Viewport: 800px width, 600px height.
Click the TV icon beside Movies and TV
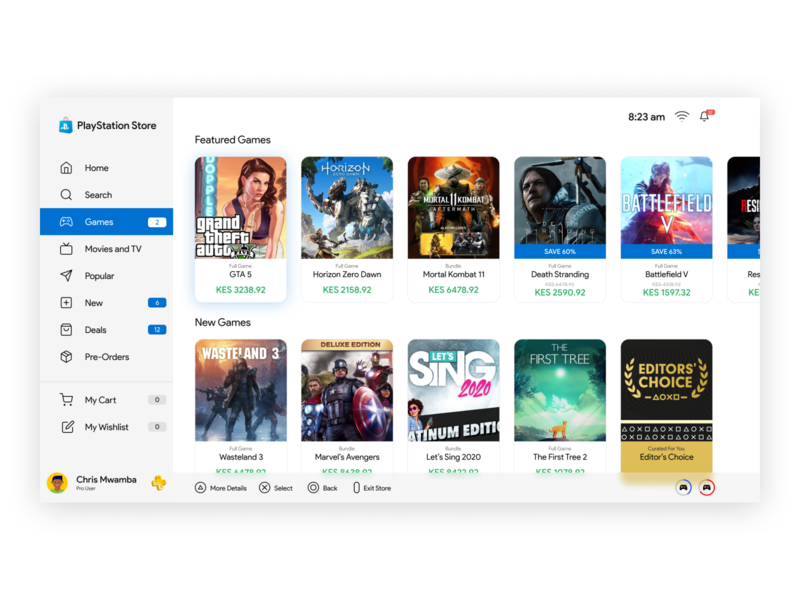coord(66,249)
